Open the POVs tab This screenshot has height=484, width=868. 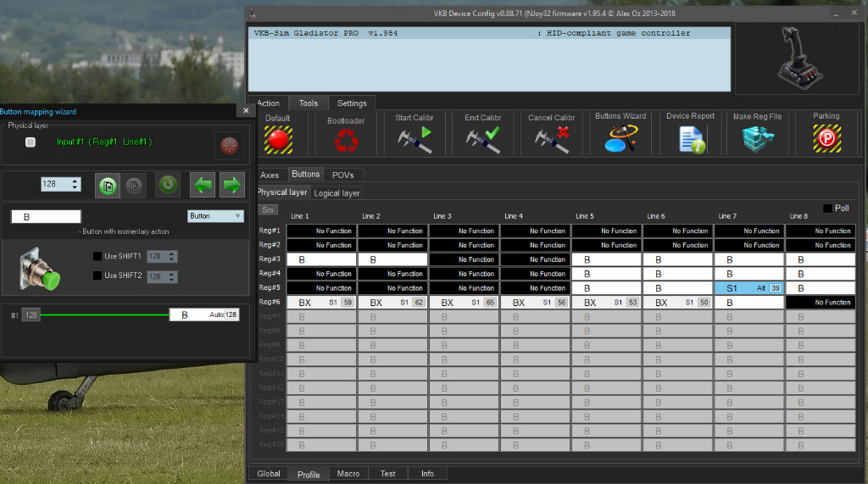[x=342, y=175]
